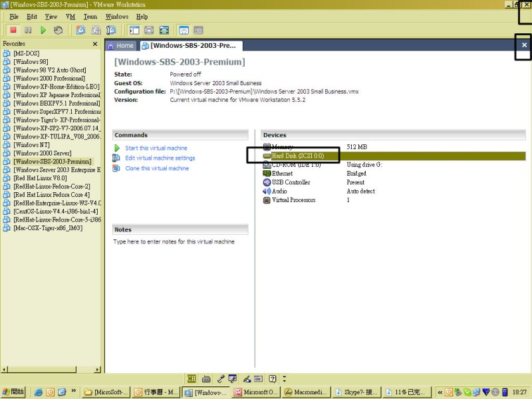Click the Audio speaker device icon
Image resolution: width=532 pixels, height=399 pixels.
click(267, 191)
